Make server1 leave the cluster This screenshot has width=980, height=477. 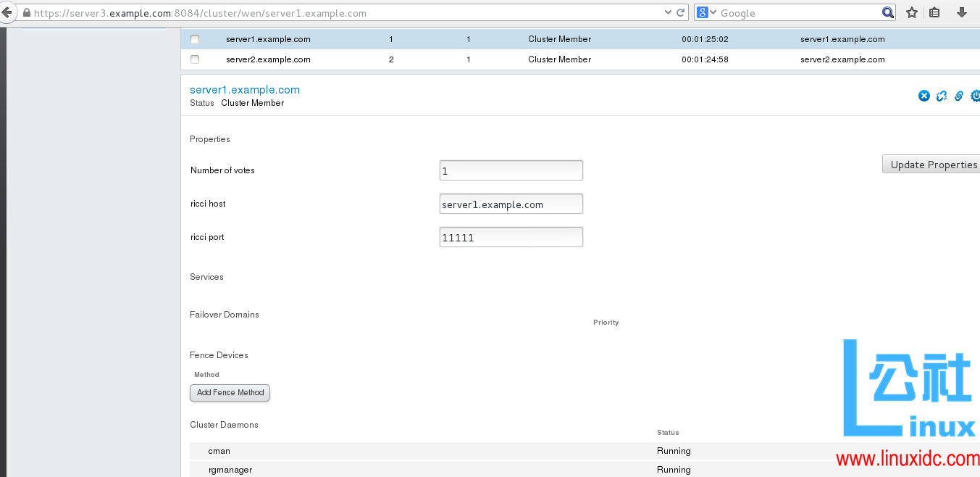pyautogui.click(x=942, y=95)
